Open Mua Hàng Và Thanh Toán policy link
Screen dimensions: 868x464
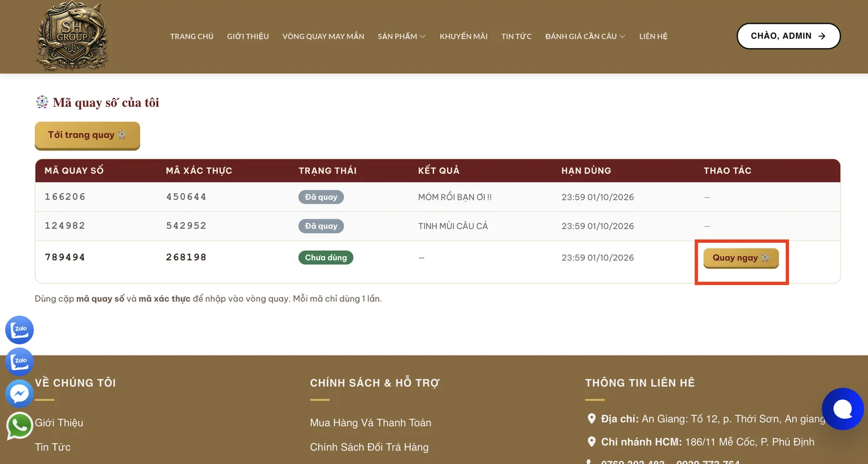(371, 423)
